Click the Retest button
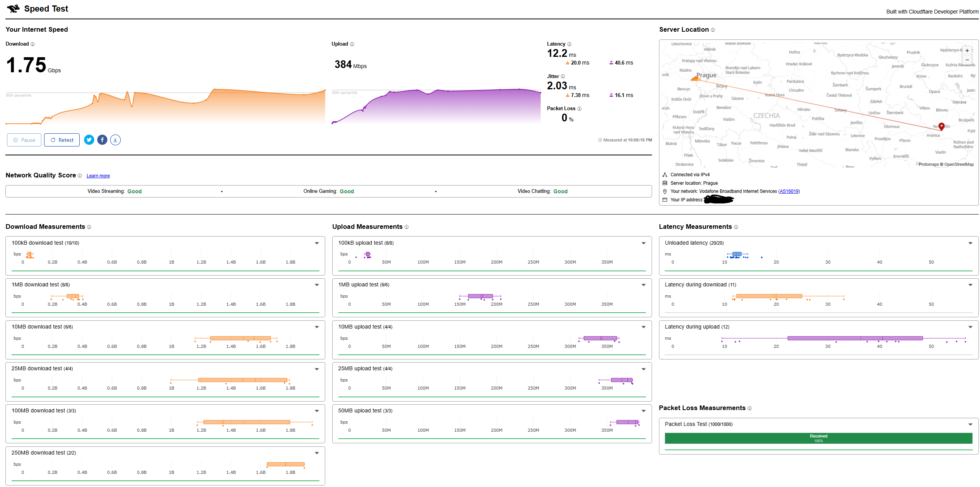Viewport: 980px width, 487px height. [x=62, y=140]
